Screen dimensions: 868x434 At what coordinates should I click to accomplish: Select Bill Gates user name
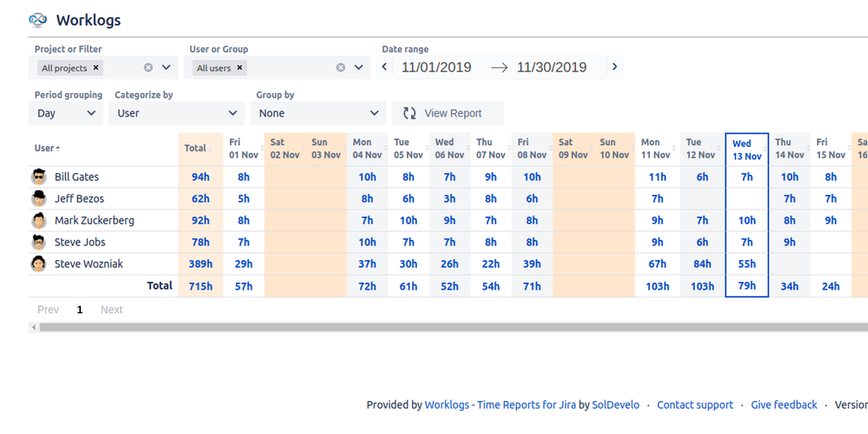tap(76, 177)
